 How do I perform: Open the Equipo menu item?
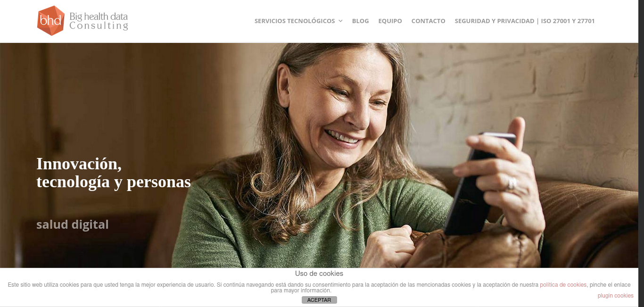[390, 21]
